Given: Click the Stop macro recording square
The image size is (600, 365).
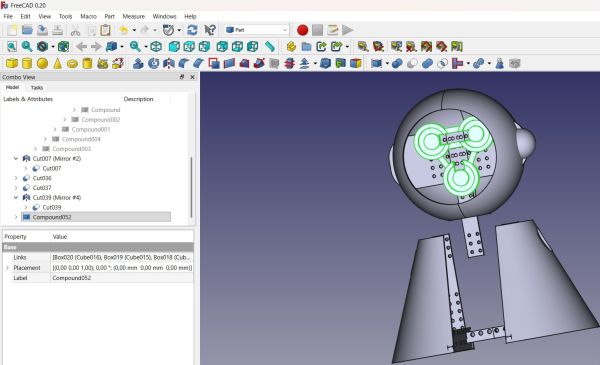Looking at the screenshot, I should pos(317,30).
